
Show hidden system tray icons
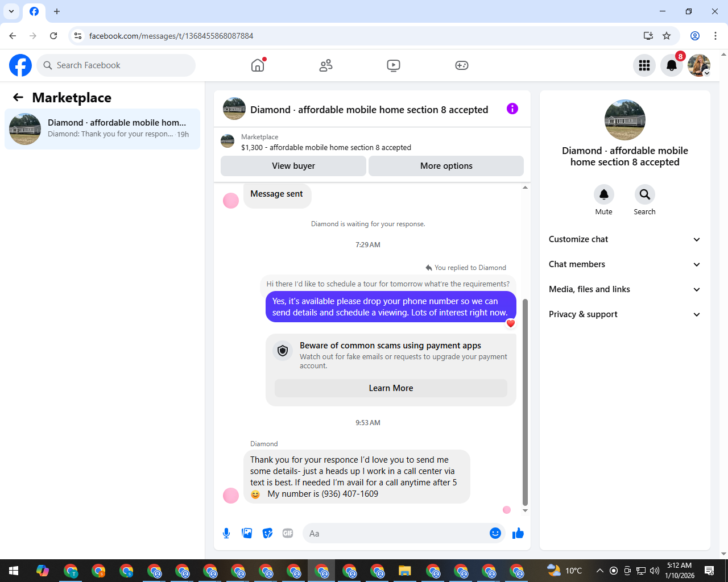click(599, 571)
